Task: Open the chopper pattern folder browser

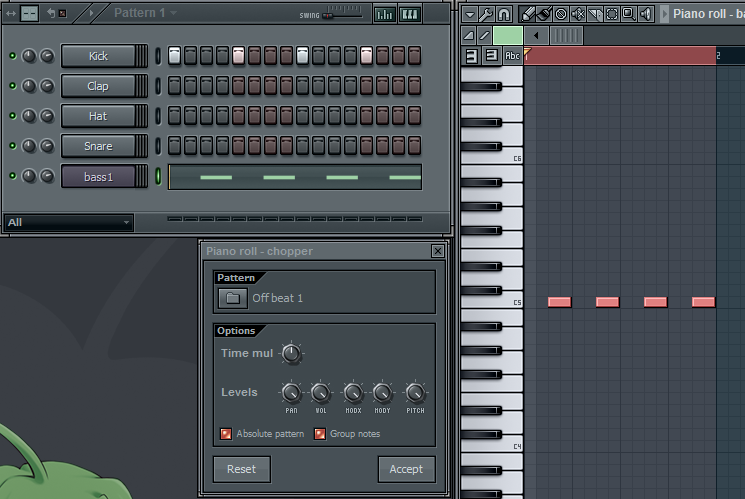Action: [232, 298]
